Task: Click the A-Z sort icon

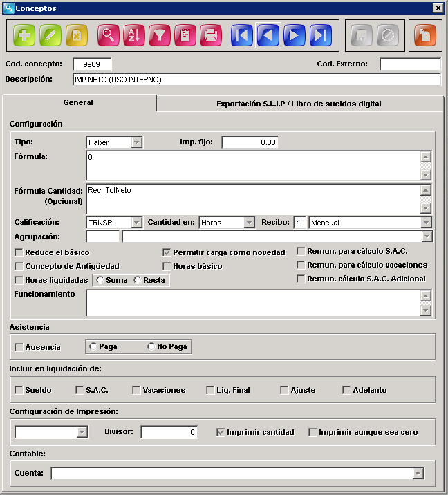Action: pos(134,35)
